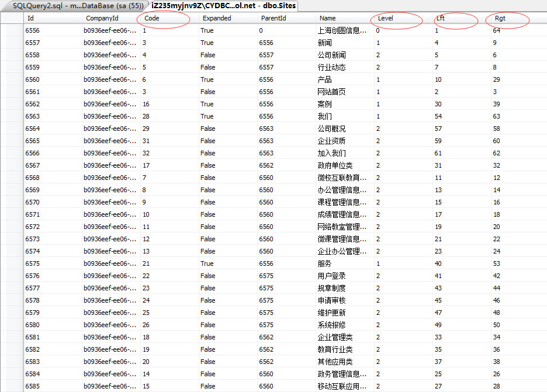547x392 pixels.
Task: Click the Expanded column header
Action: click(x=228, y=18)
